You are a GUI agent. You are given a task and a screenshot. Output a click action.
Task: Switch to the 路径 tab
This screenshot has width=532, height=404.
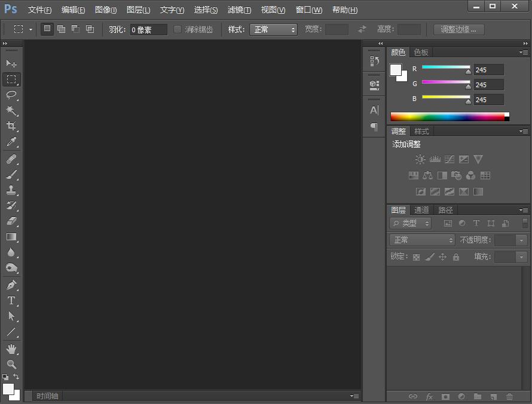point(445,210)
